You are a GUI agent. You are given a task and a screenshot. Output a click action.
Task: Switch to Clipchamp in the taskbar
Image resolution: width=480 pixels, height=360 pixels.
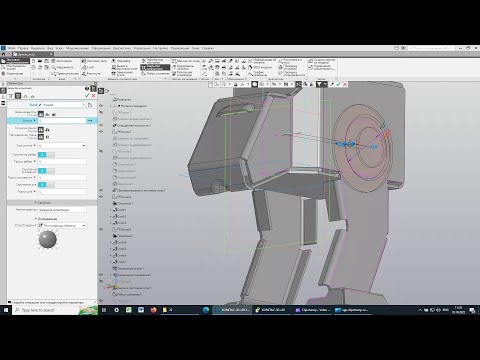click(313, 310)
